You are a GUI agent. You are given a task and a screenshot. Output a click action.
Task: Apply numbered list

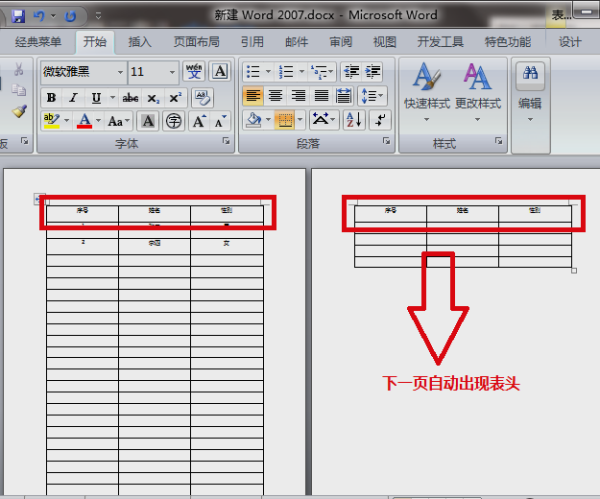click(286, 72)
